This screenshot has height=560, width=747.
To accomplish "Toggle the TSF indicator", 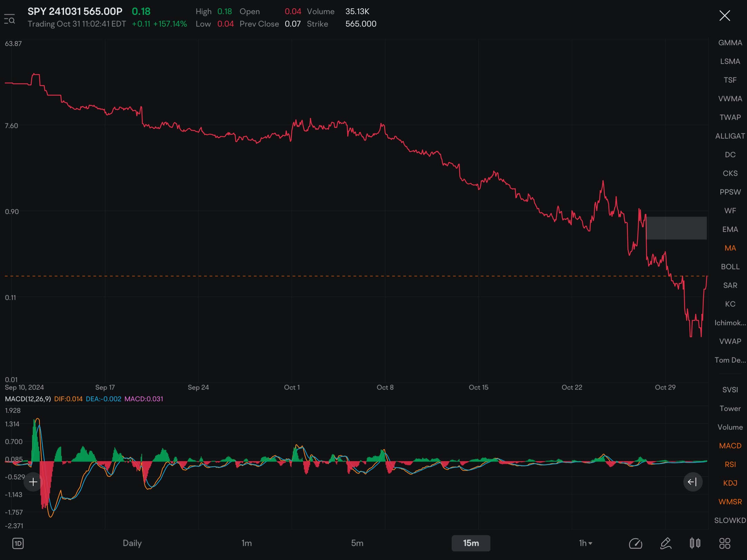I will point(730,80).
